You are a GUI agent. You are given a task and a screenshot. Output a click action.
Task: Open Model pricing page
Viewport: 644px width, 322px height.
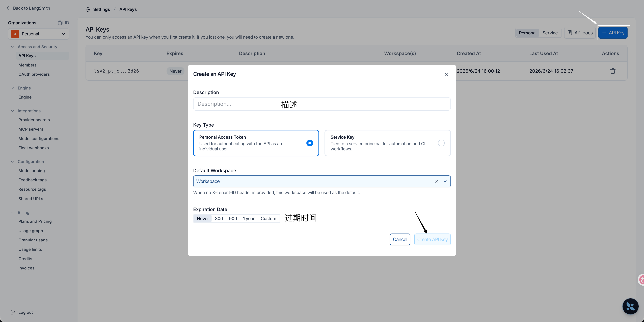[x=32, y=171]
